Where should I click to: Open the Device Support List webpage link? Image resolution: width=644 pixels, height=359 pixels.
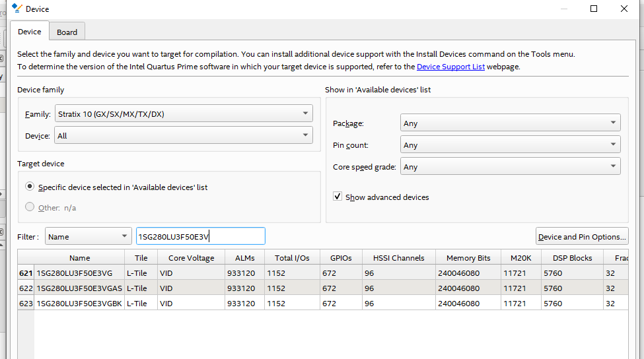pos(450,67)
